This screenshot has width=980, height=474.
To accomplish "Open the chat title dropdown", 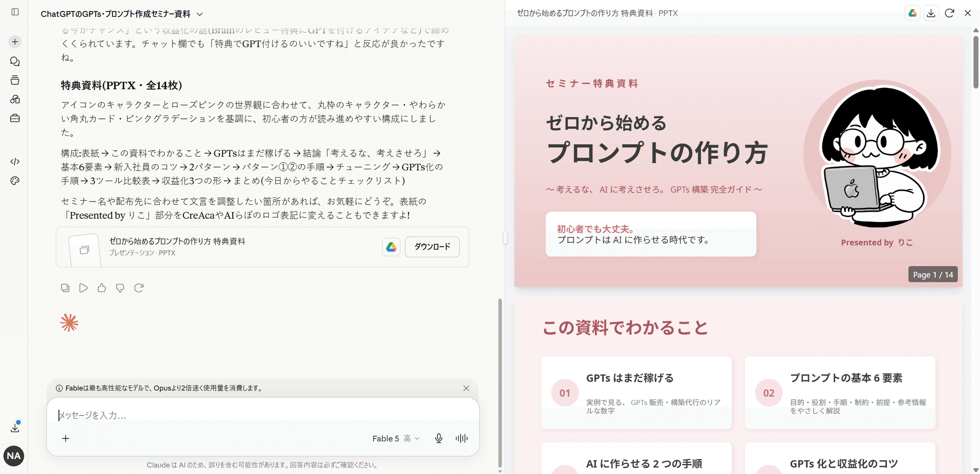I will [200, 14].
